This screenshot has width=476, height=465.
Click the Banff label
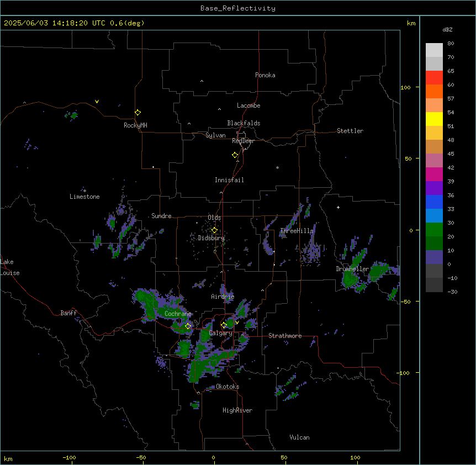pos(68,313)
